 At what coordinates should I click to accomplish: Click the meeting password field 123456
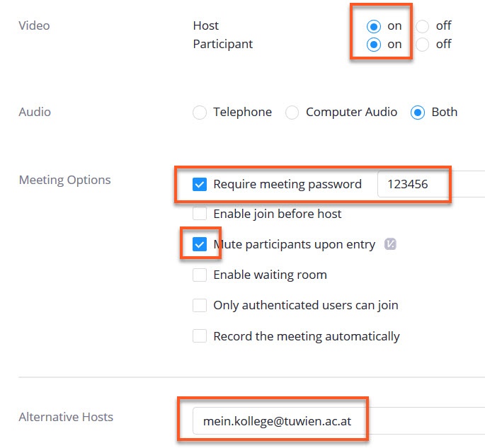click(431, 184)
